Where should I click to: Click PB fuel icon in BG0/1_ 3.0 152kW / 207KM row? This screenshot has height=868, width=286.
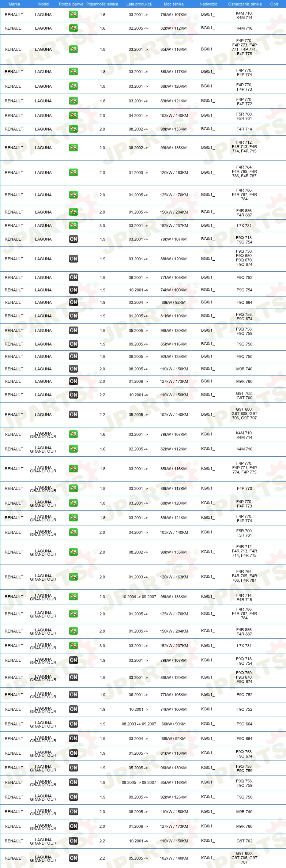click(x=74, y=226)
